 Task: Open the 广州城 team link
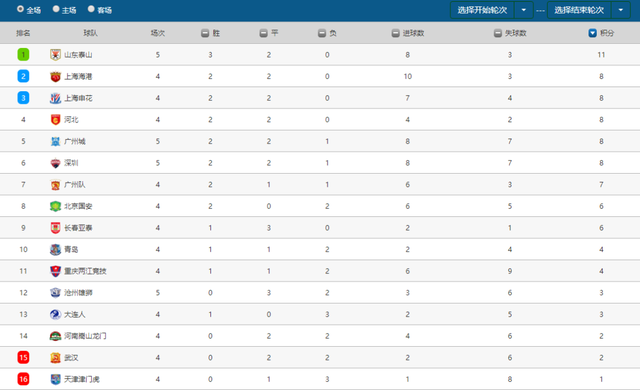pyautogui.click(x=75, y=141)
